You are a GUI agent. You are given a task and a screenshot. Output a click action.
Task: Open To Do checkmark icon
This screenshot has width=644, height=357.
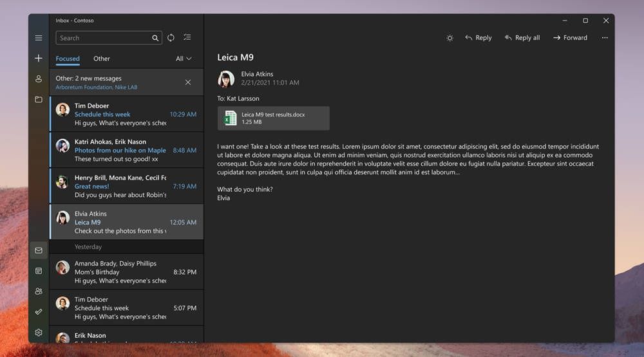coord(39,312)
